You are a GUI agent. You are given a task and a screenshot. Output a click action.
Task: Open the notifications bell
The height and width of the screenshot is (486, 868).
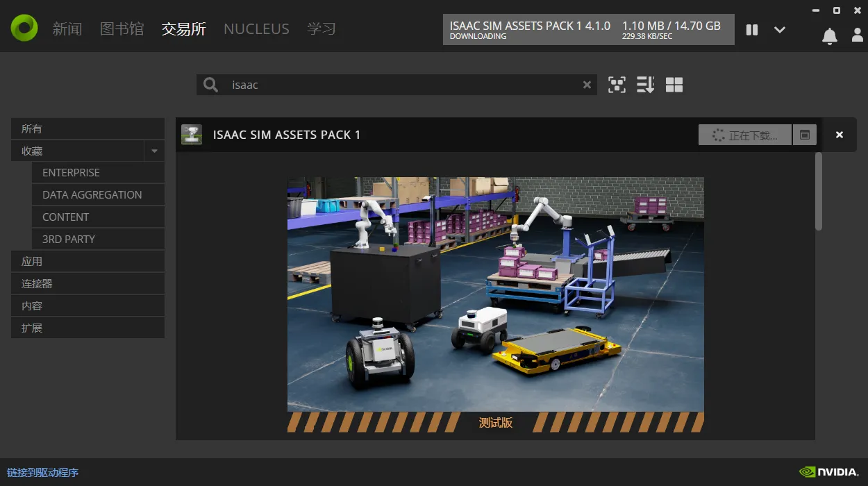click(x=829, y=36)
